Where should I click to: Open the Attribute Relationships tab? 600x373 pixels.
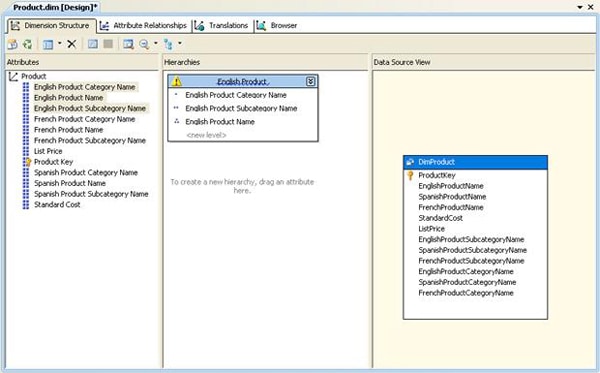coord(143,26)
